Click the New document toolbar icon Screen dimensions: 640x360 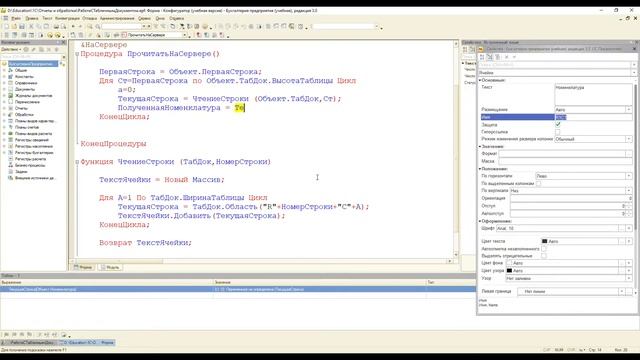click(x=6, y=27)
